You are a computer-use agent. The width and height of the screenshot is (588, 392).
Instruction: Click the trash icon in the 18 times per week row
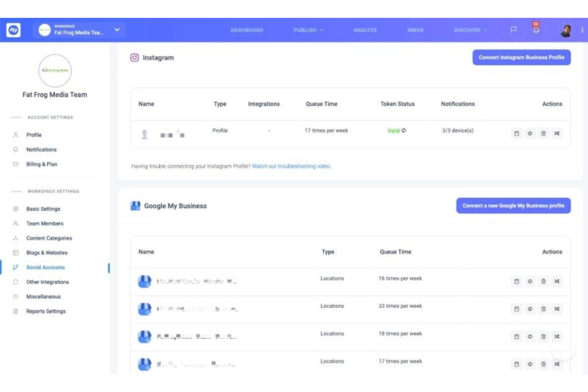[x=544, y=336]
